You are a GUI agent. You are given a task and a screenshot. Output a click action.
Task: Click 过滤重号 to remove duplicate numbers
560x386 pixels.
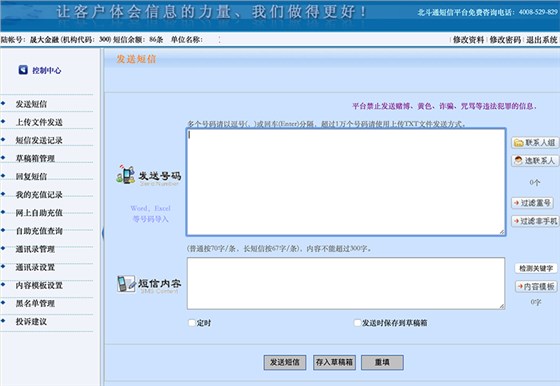pyautogui.click(x=532, y=203)
